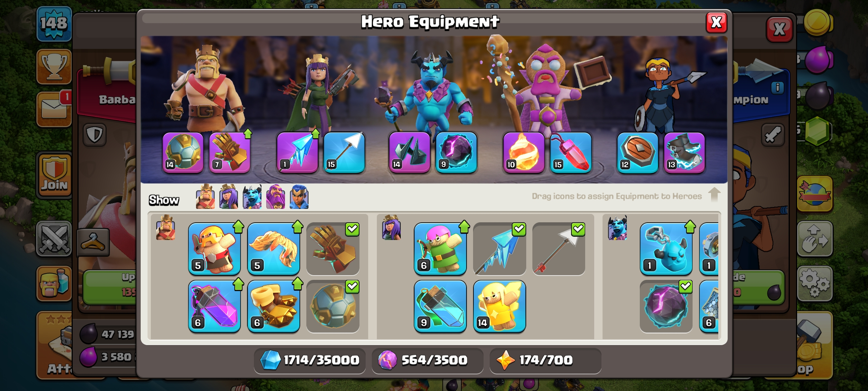Image resolution: width=868 pixels, height=391 pixels.
Task: Pick the level 6 Rage Vial equipment
Action: [214, 306]
